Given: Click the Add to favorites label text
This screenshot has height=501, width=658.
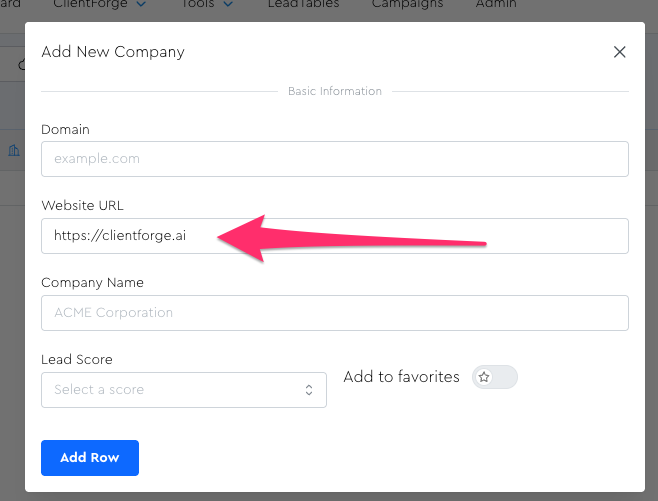Looking at the screenshot, I should [401, 377].
